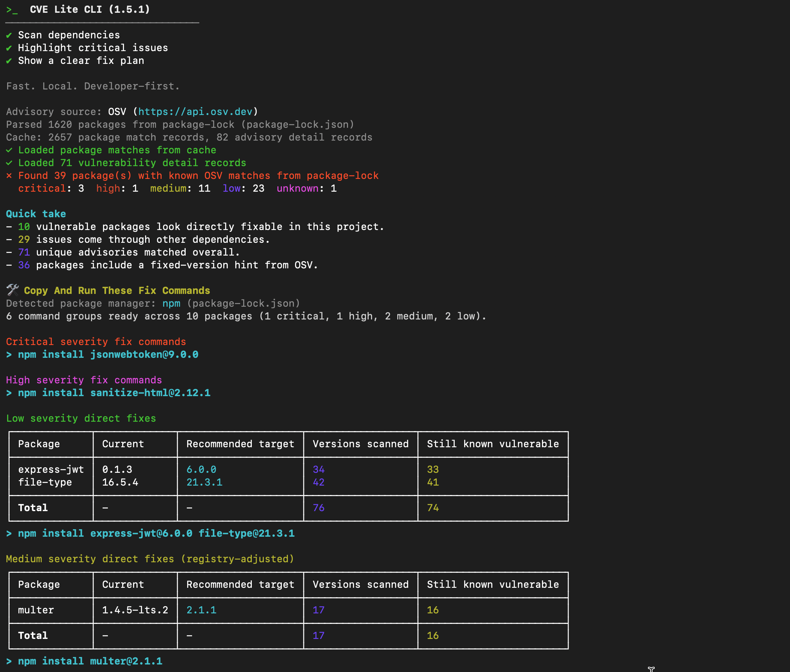The image size is (790, 672).
Task: Click the multer package cell
Action: pos(36,610)
